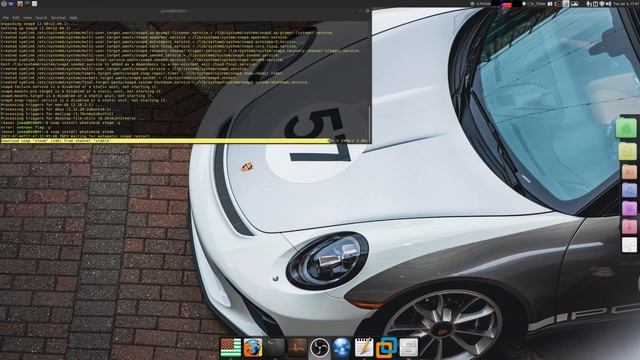Open OBS Studio from the dock
Viewport: 640px width, 360px height.
pos(319,348)
